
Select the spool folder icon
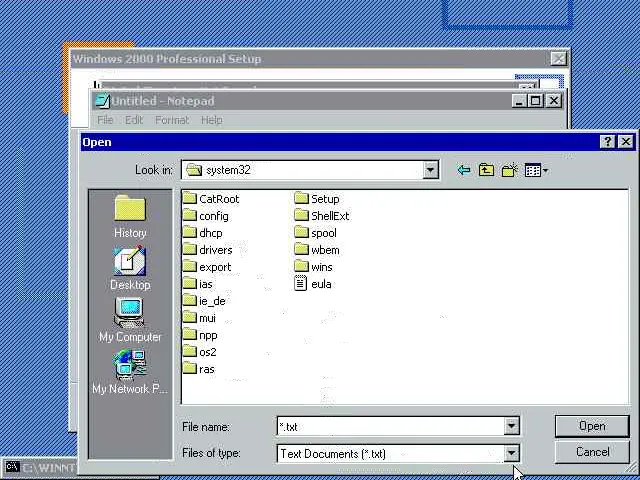(x=301, y=233)
